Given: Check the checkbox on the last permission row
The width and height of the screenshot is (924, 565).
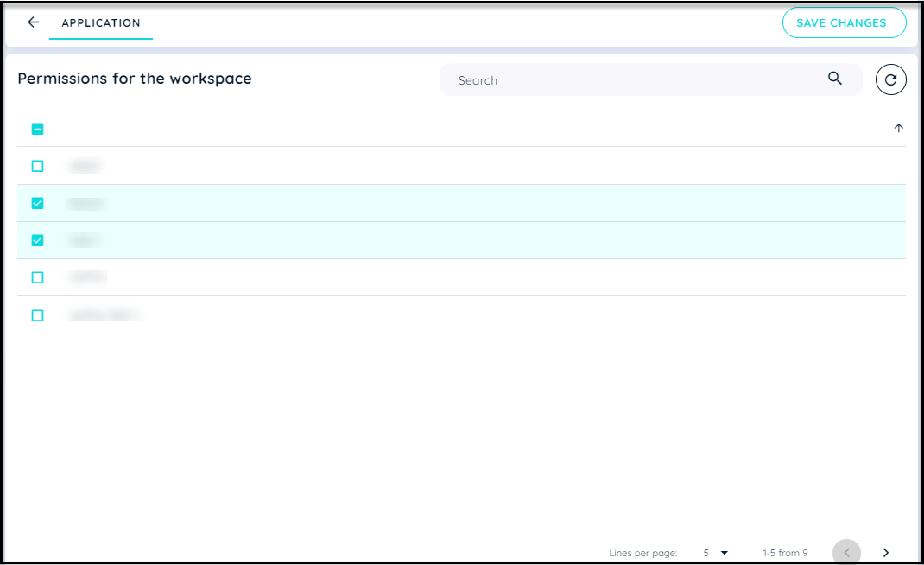Looking at the screenshot, I should point(37,314).
